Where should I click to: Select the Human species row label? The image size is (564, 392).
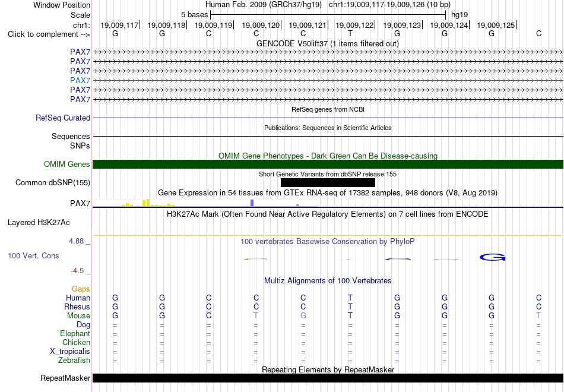(x=78, y=298)
